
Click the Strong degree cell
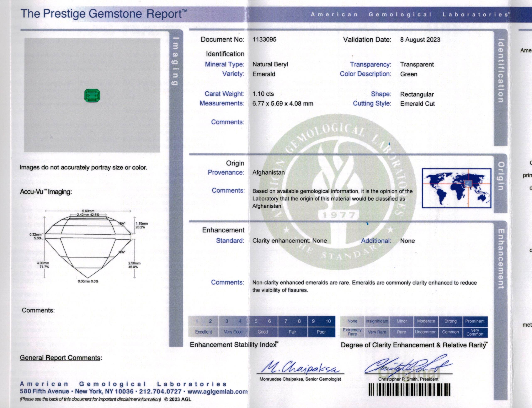click(x=450, y=321)
